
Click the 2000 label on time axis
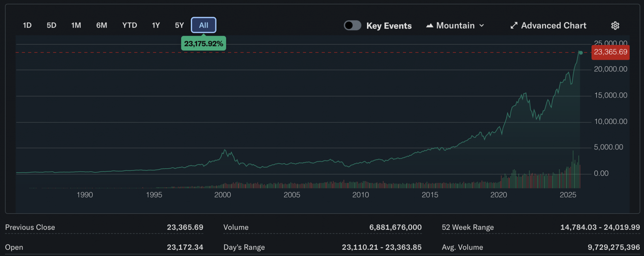point(223,195)
